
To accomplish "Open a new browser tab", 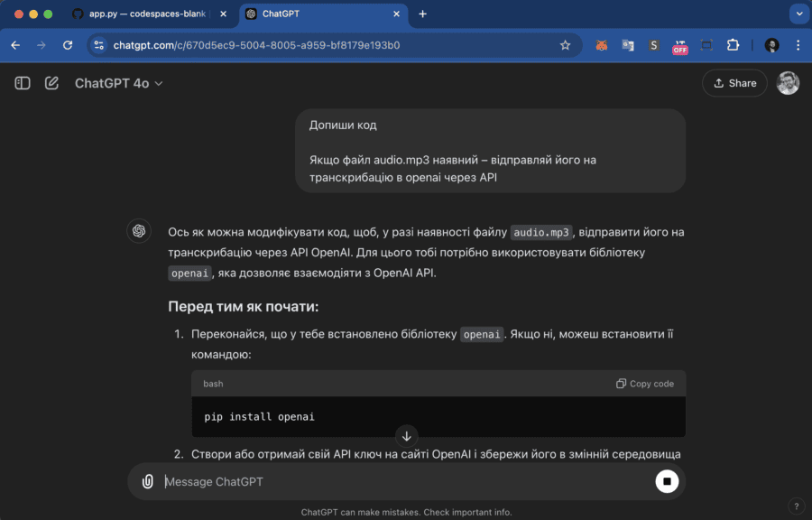I will point(422,14).
